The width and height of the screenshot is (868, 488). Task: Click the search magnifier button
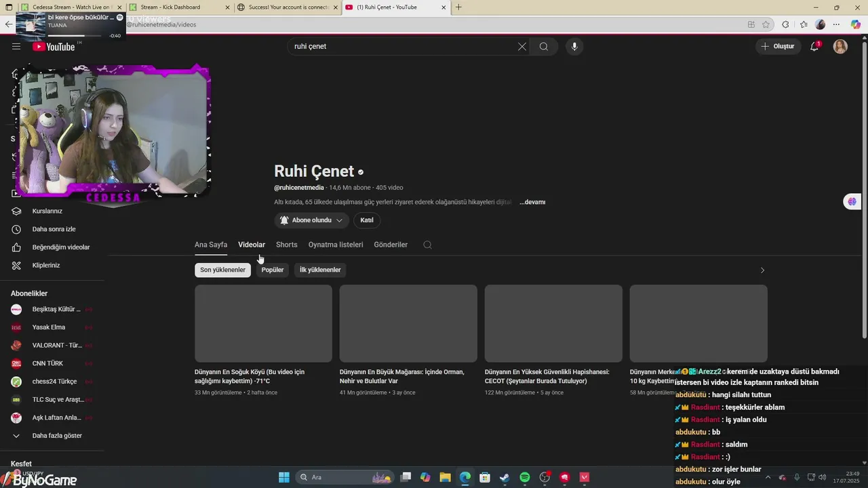[544, 46]
